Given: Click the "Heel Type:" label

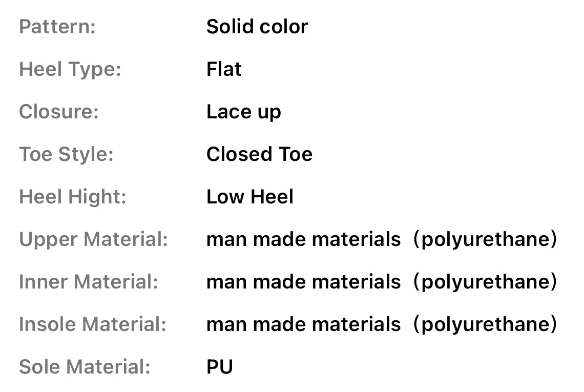Looking at the screenshot, I should 70,69.
